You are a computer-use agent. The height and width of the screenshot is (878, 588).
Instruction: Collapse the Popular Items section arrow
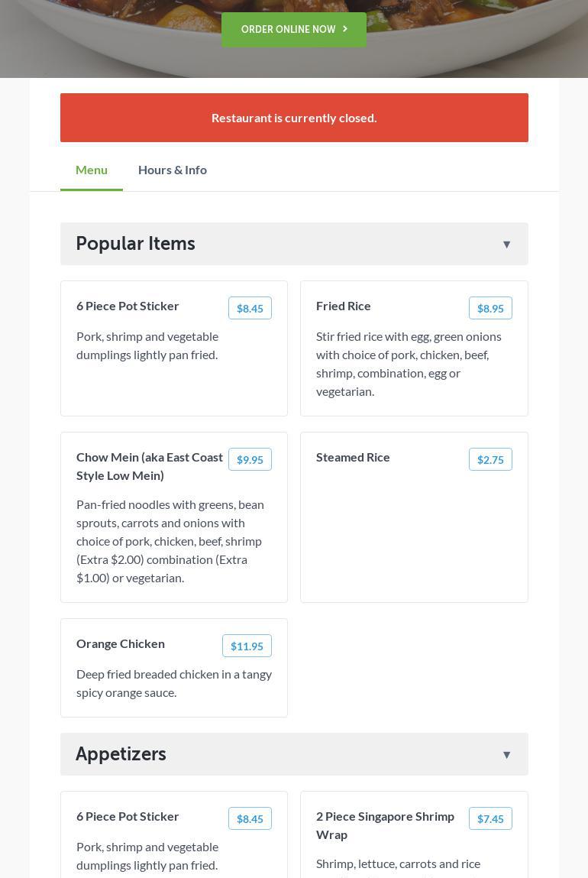(506, 245)
